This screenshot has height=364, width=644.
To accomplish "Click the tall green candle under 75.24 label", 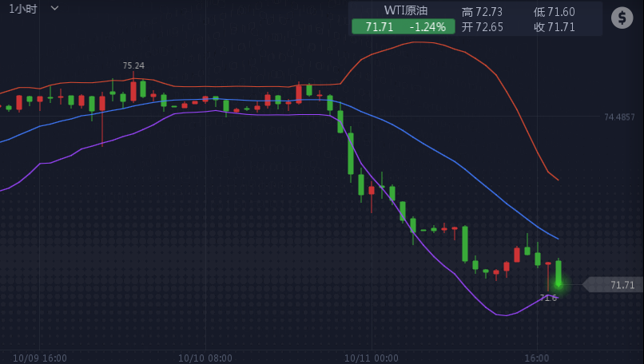I will coord(143,89).
